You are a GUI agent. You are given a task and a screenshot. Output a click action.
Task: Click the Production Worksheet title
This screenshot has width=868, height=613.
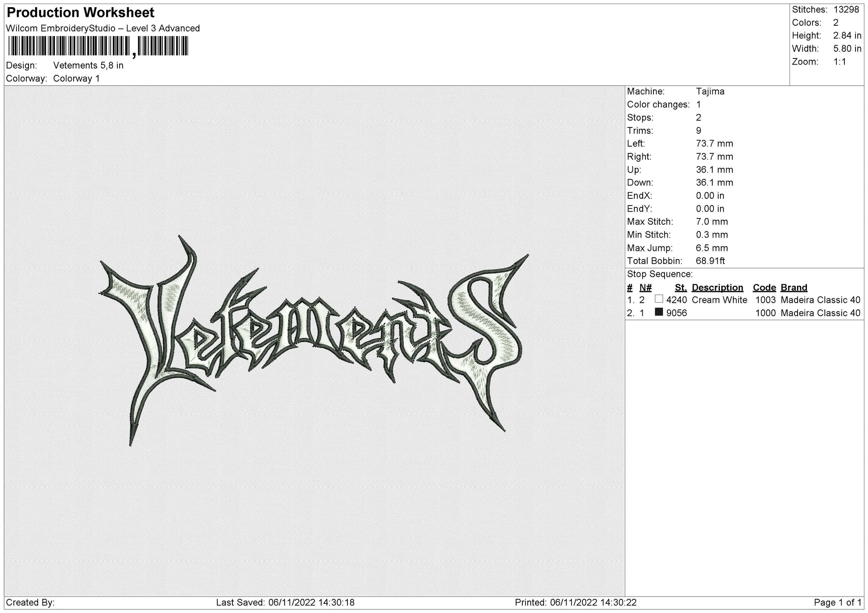point(81,12)
